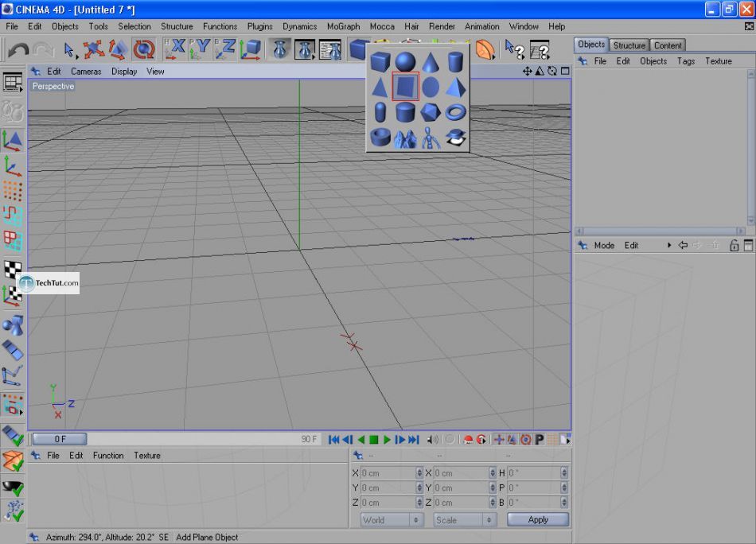This screenshot has height=544, width=756.
Task: Select the Scale tool
Action: 118,49
